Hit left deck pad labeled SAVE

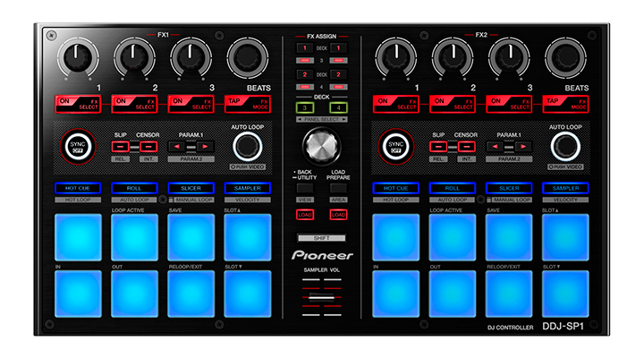[x=191, y=237]
